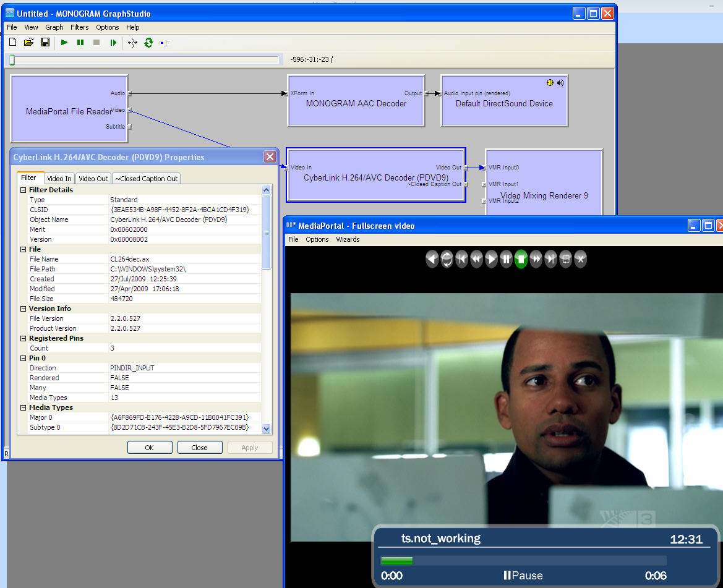The width and height of the screenshot is (723, 588).
Task: Step one frame in GraphStudio toolbar
Action: click(x=113, y=43)
